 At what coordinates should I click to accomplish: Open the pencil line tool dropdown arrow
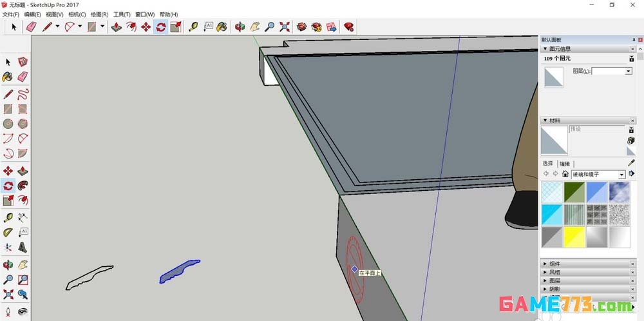(x=57, y=26)
